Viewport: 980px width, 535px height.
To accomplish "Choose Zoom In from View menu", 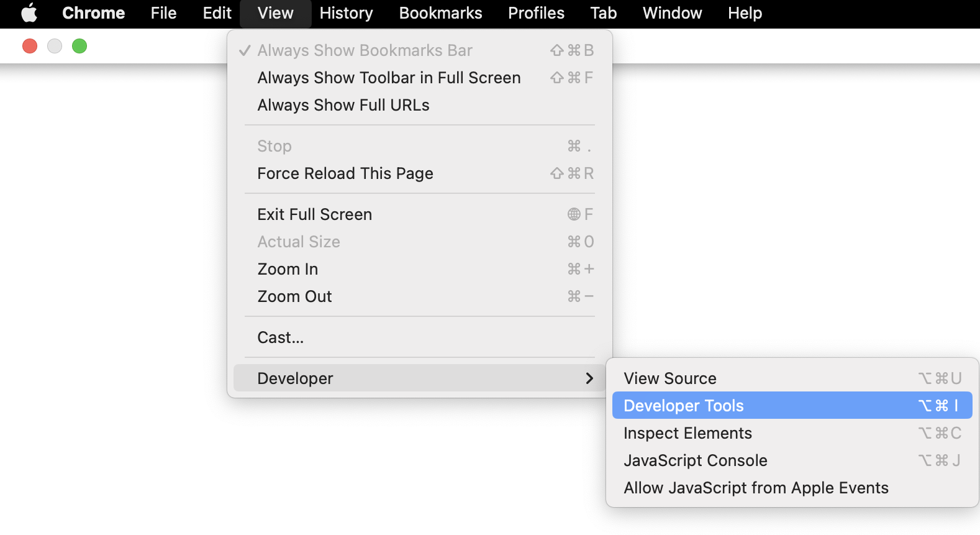I will click(419, 269).
